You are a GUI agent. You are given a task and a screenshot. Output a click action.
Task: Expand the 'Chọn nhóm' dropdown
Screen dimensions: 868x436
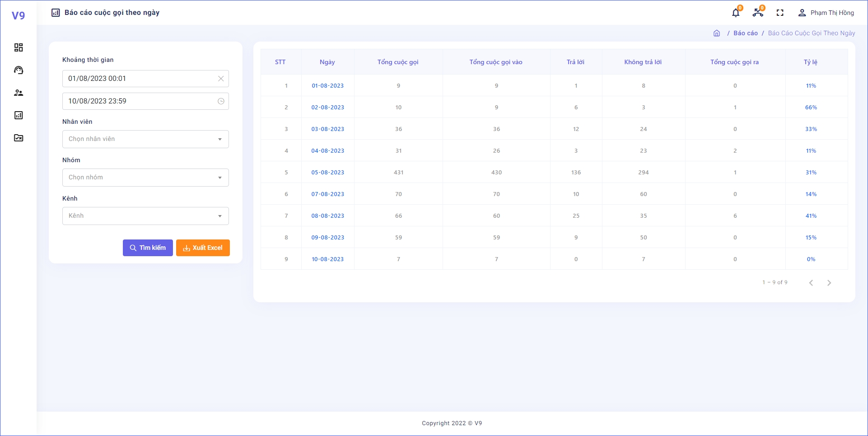point(145,178)
